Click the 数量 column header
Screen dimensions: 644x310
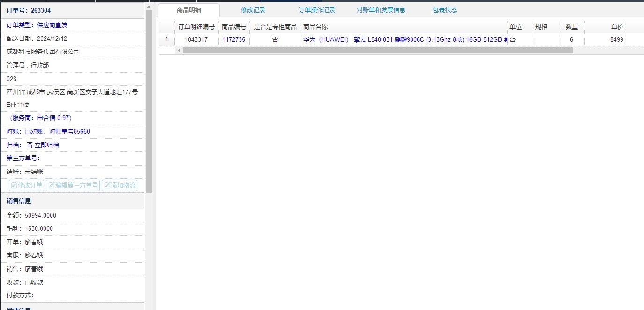[x=572, y=27]
